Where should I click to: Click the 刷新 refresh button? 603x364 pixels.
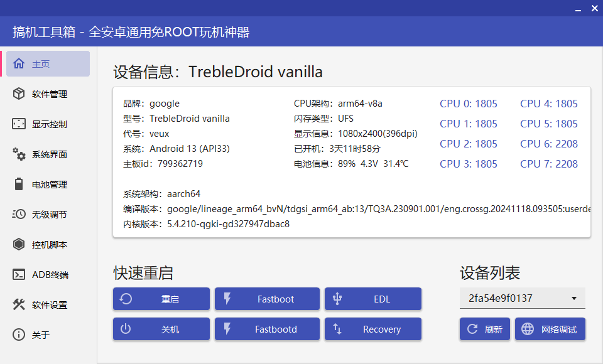484,329
